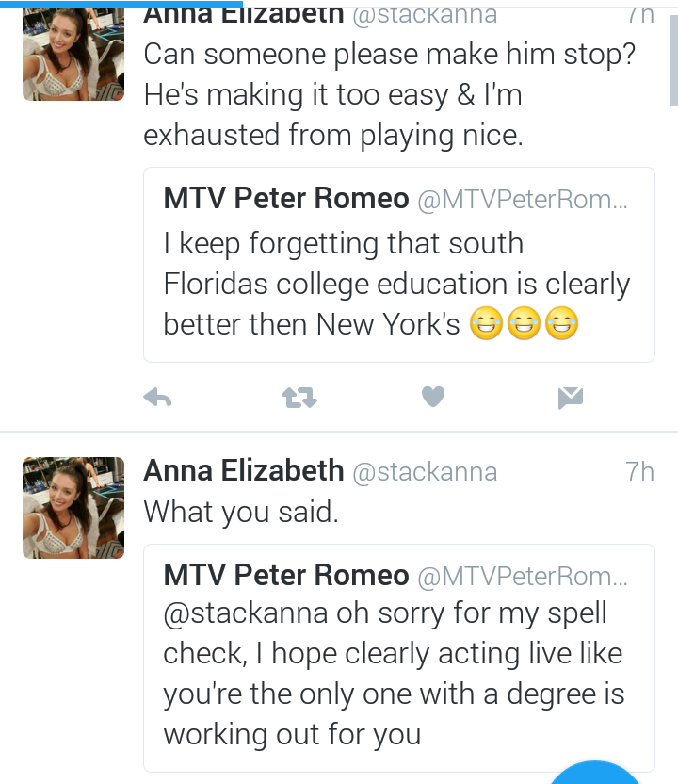Retweet the 'make him stop' tweet
Viewport: 678px width, 784px height.
299,398
